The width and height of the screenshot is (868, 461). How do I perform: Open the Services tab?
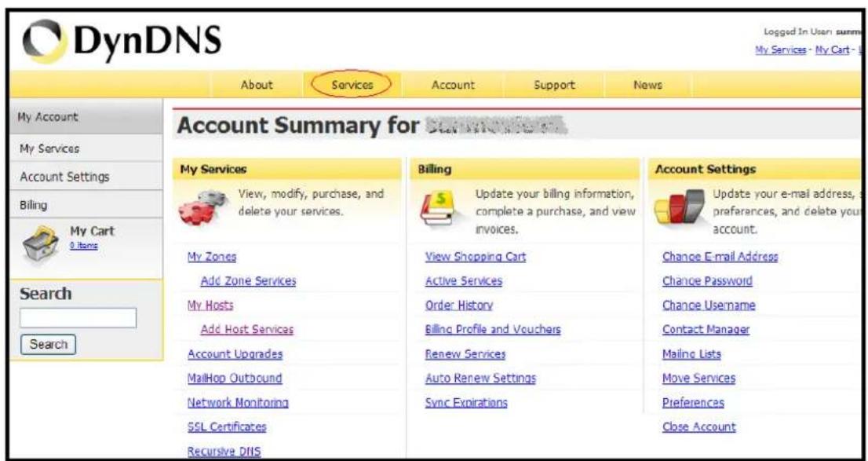pyautogui.click(x=352, y=85)
